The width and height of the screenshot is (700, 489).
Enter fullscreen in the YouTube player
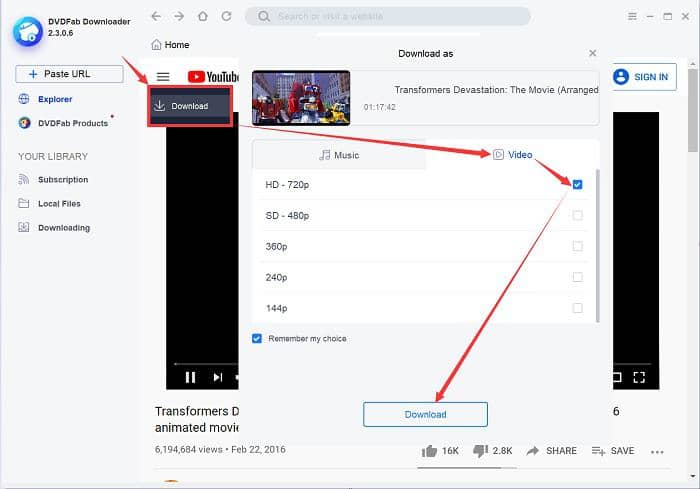click(x=639, y=377)
